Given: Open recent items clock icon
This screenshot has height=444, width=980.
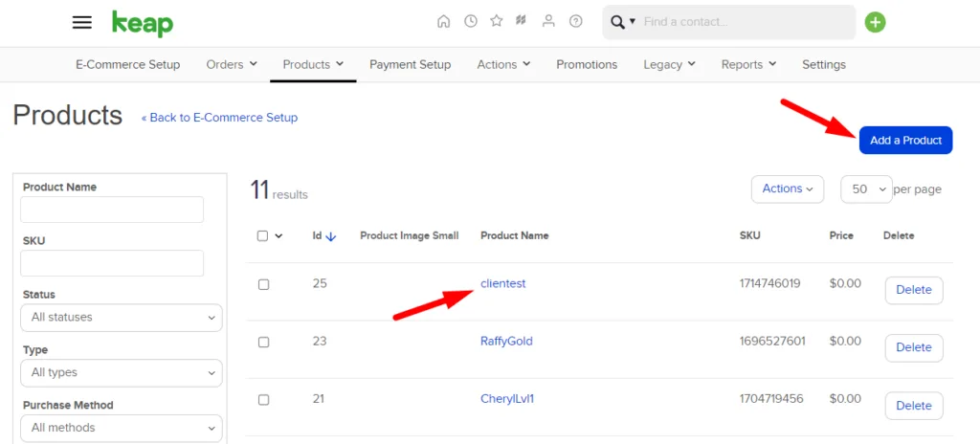Looking at the screenshot, I should click(x=471, y=21).
